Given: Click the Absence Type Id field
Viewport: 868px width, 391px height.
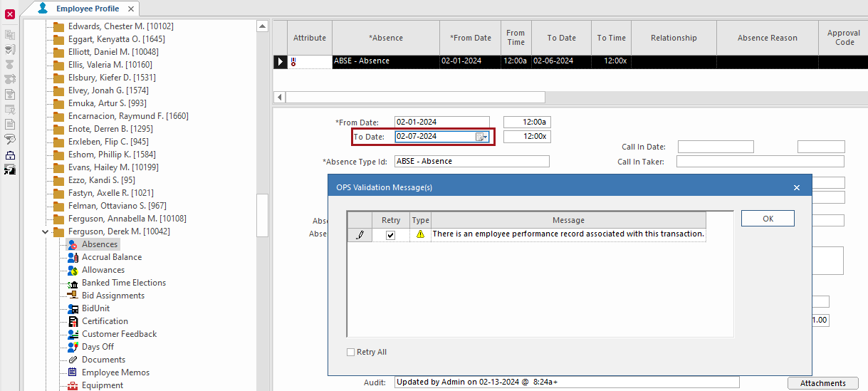Looking at the screenshot, I should [472, 161].
